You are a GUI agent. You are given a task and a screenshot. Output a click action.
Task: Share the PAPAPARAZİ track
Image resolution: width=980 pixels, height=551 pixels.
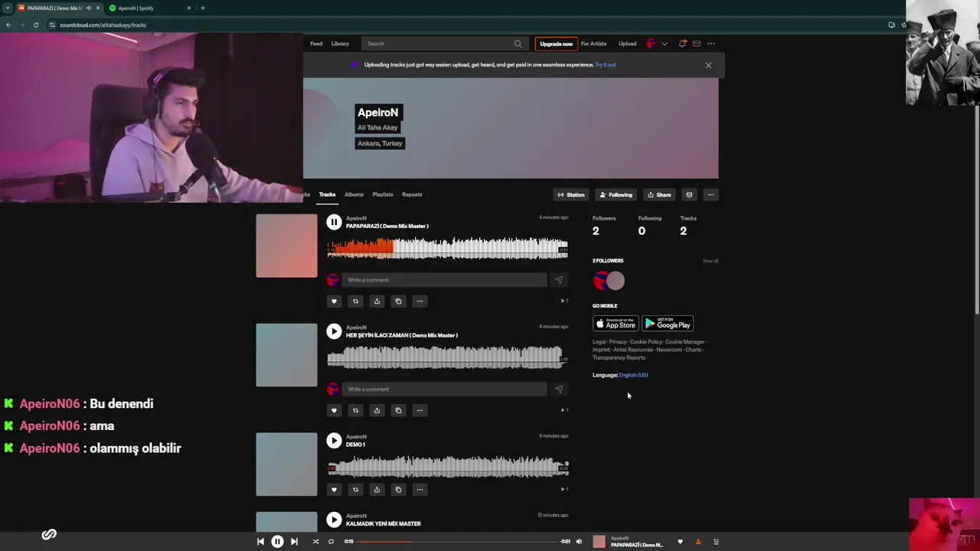[x=377, y=301]
